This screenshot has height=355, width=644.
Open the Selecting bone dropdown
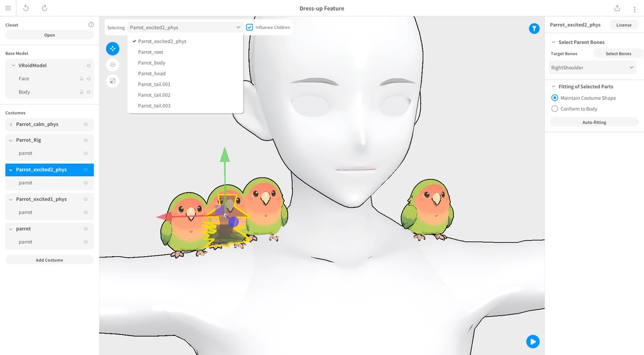point(185,28)
